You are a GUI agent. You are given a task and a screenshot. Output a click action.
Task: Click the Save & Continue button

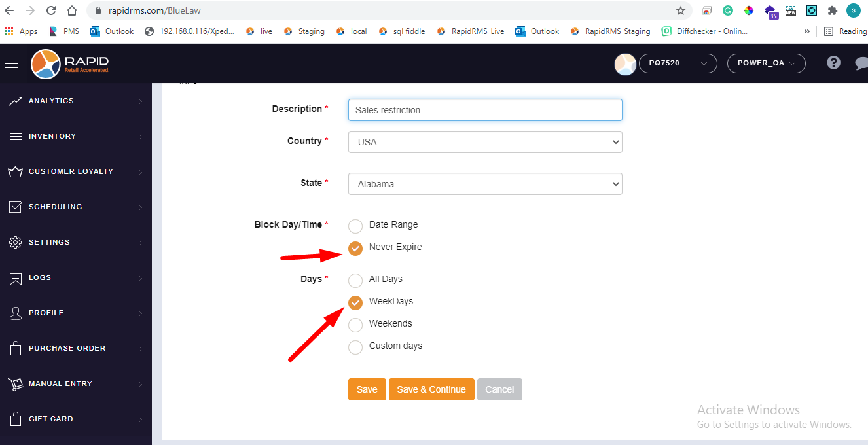(431, 389)
